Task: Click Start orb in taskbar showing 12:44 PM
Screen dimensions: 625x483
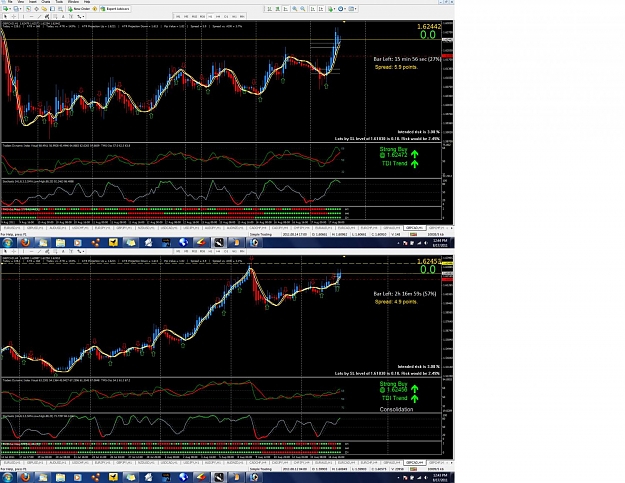Action: 8,243
